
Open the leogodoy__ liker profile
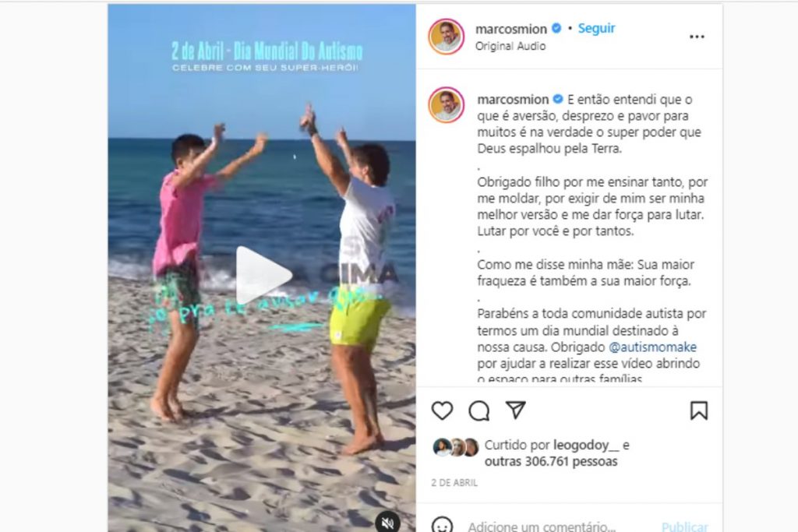tap(586, 445)
